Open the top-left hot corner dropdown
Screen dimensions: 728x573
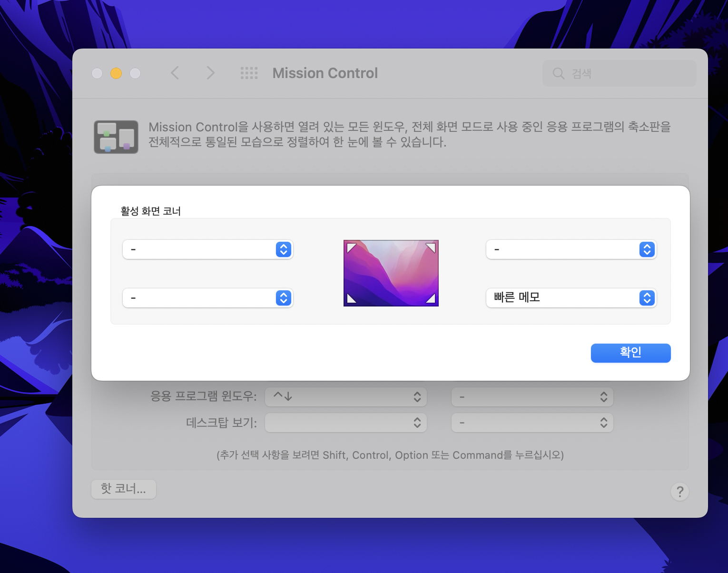[207, 249]
